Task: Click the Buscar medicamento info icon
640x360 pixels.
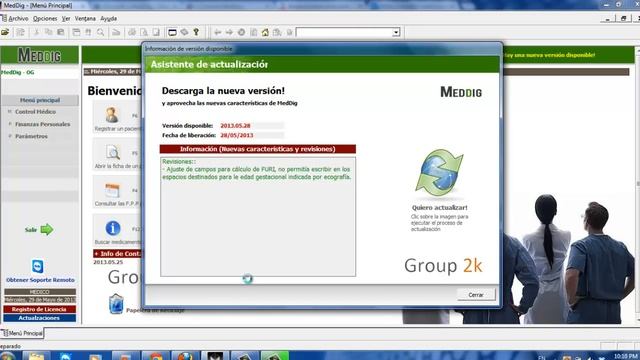Action: [113, 228]
